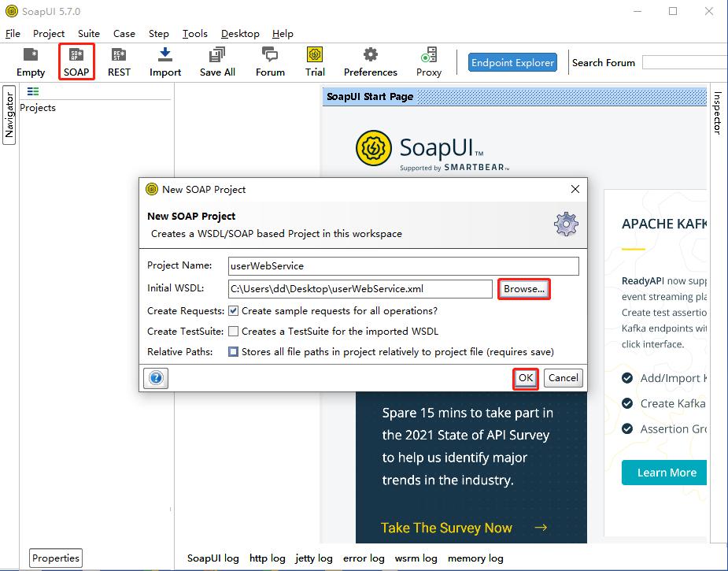Open the Project menu
This screenshot has height=571, width=728.
pos(49,33)
